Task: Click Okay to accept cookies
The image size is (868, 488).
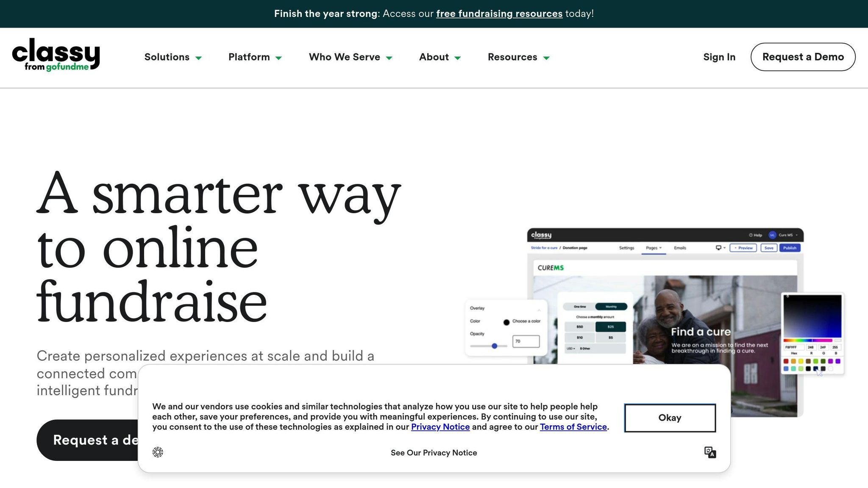Action: coord(670,418)
